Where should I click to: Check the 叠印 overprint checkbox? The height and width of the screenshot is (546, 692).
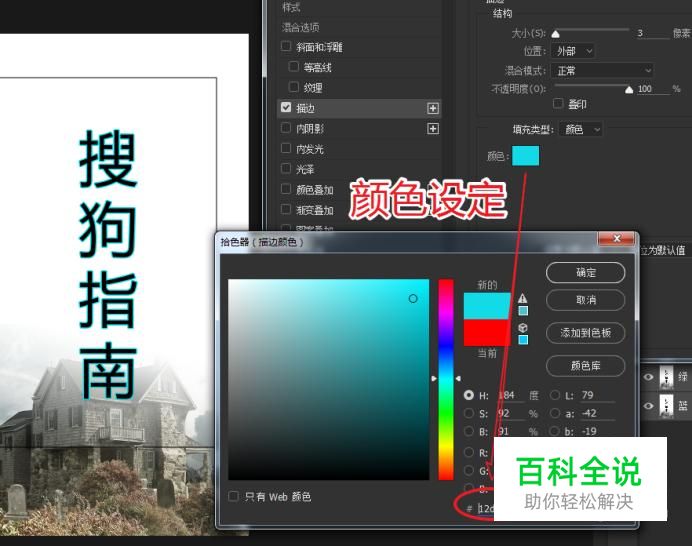pos(558,103)
